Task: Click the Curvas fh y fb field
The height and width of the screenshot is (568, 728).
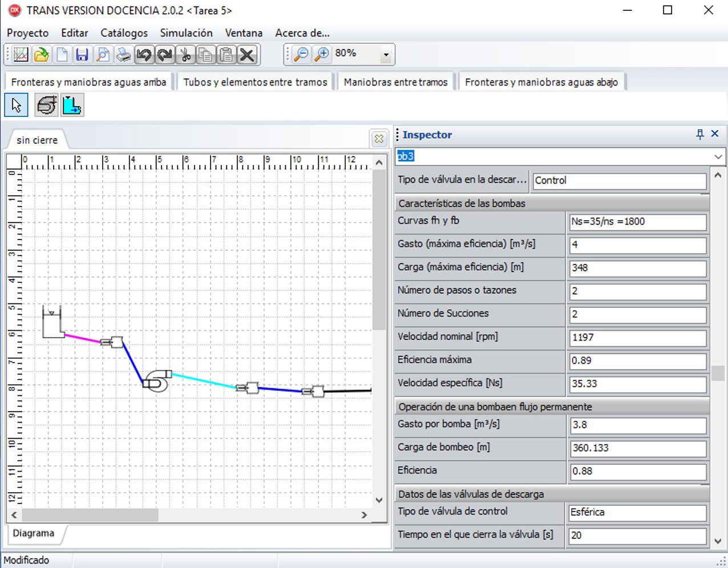Action: coord(638,222)
